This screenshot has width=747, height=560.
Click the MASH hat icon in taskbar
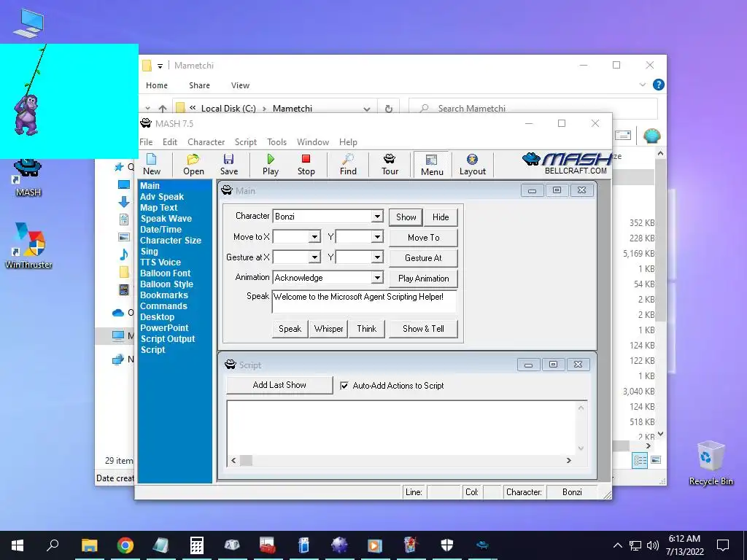[482, 545]
